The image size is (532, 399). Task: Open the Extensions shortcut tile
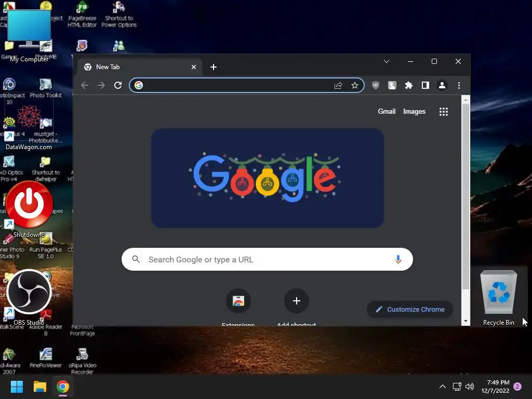point(238,307)
